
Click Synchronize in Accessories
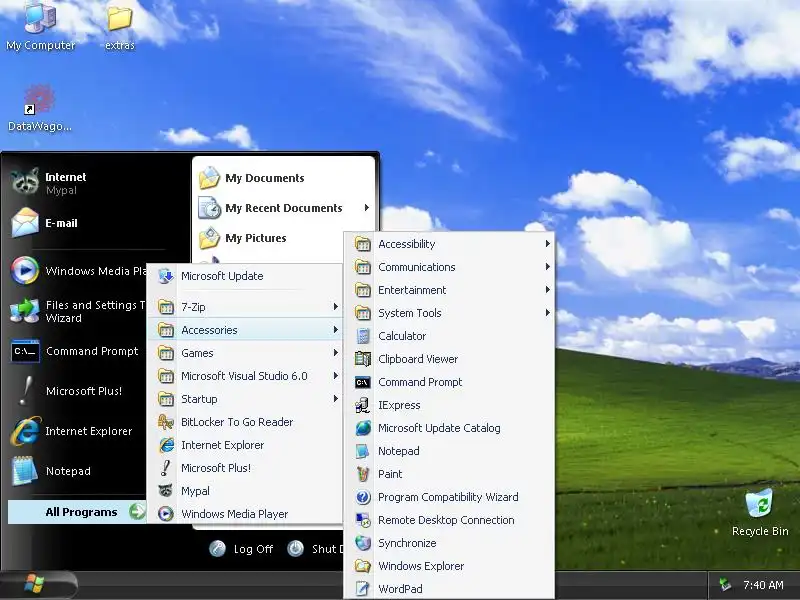pyautogui.click(x=449, y=543)
